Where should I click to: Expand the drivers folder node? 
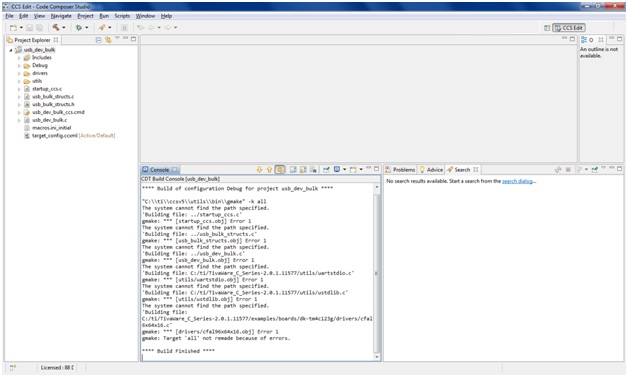click(x=19, y=73)
